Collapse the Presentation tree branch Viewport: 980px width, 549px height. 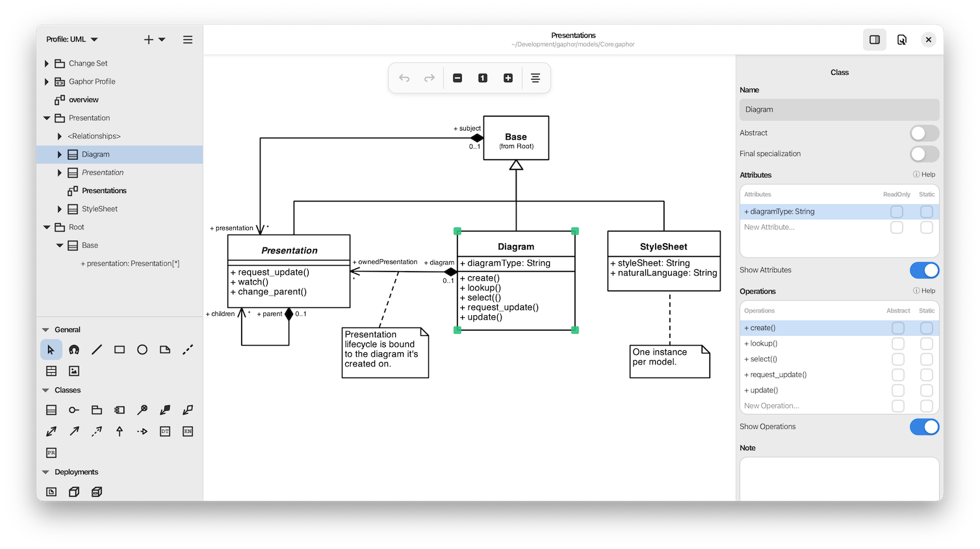[47, 118]
